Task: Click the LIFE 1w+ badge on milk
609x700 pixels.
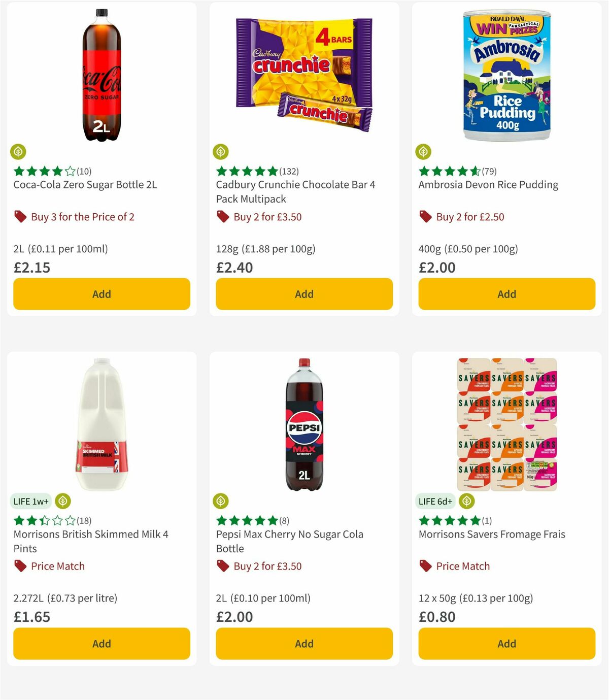Action: (31, 501)
